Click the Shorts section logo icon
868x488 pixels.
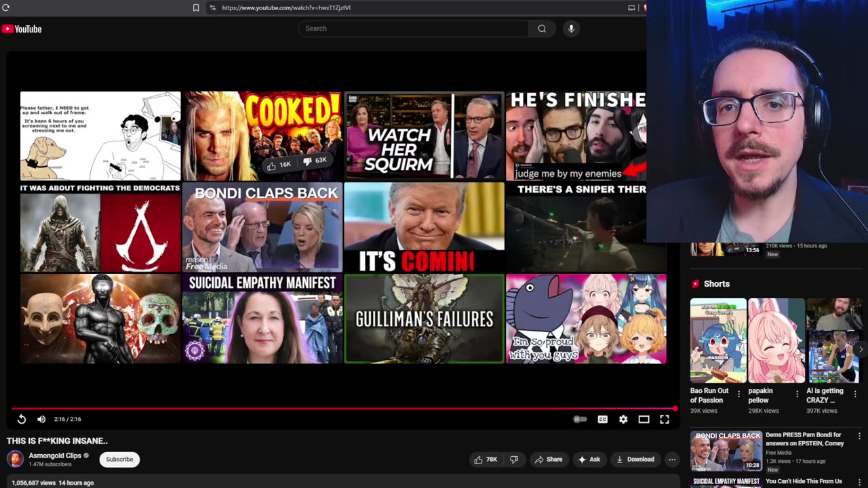tap(695, 284)
